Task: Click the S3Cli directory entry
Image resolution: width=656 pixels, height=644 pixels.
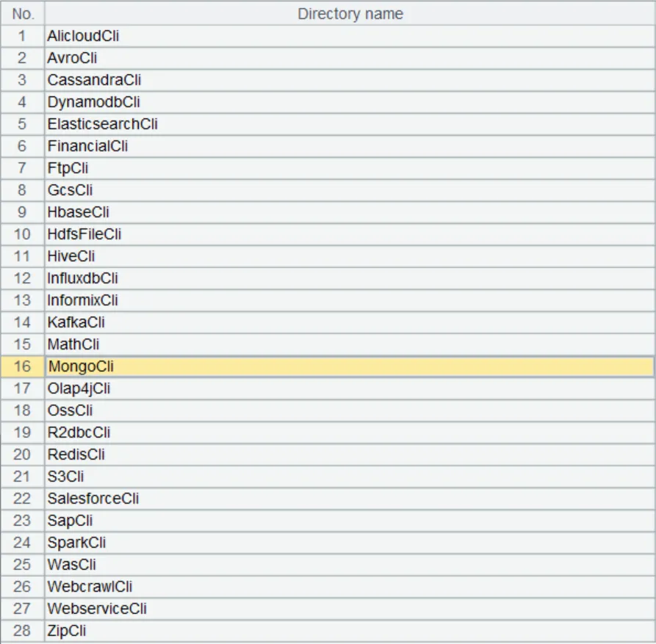Action: click(x=350, y=477)
